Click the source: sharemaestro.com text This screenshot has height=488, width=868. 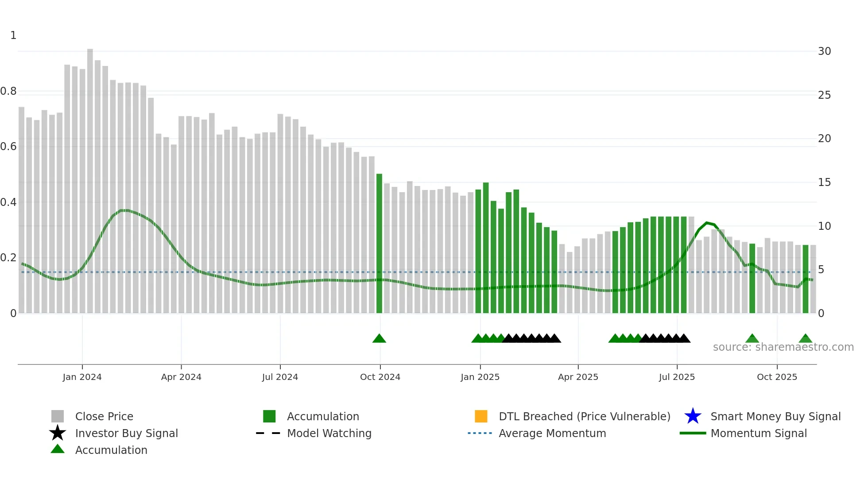(783, 347)
